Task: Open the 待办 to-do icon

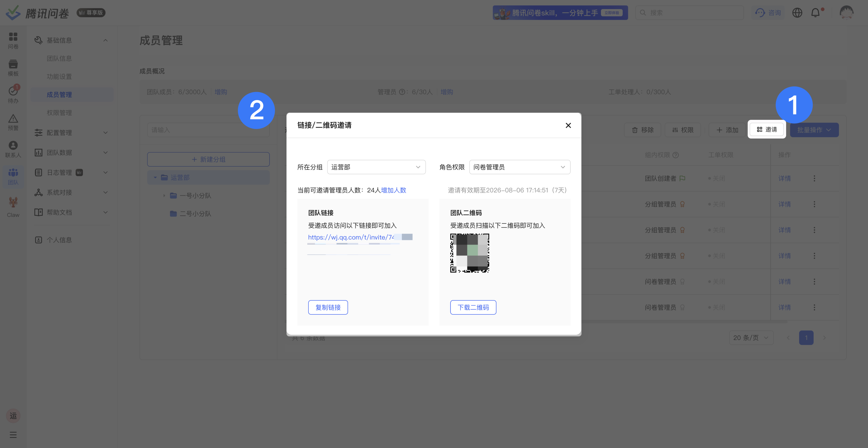Action: [x=13, y=95]
